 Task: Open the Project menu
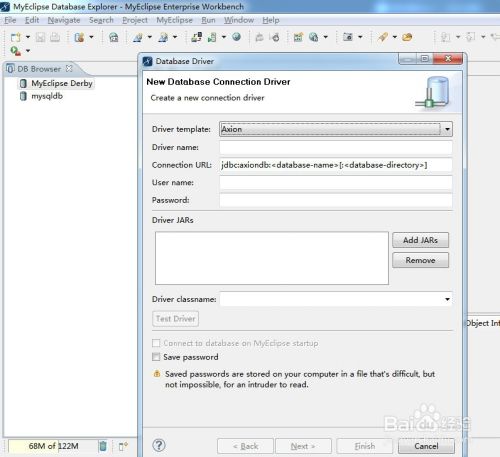(x=135, y=20)
